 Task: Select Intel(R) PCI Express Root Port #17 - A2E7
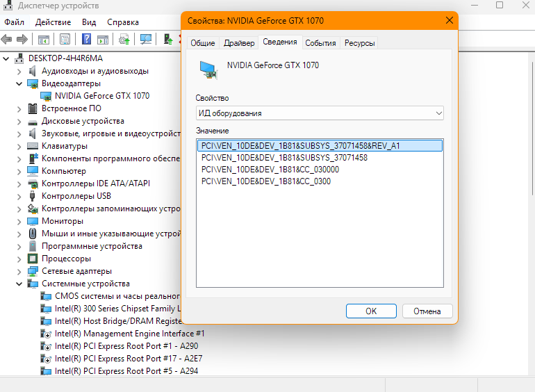[x=129, y=359]
